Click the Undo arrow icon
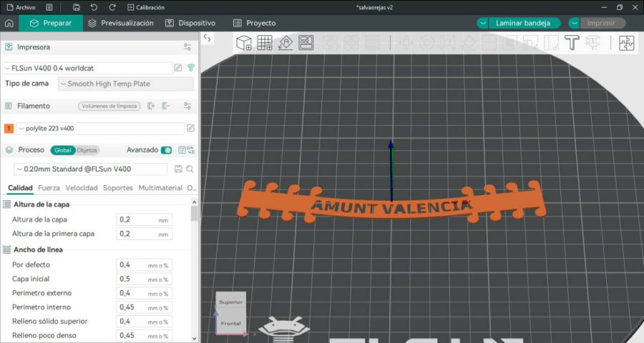644x343 pixels. [94, 7]
